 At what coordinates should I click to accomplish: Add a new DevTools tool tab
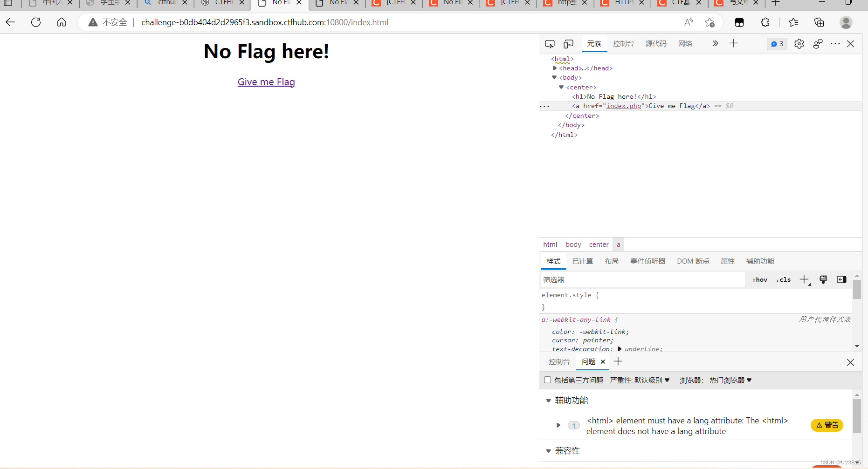[734, 43]
